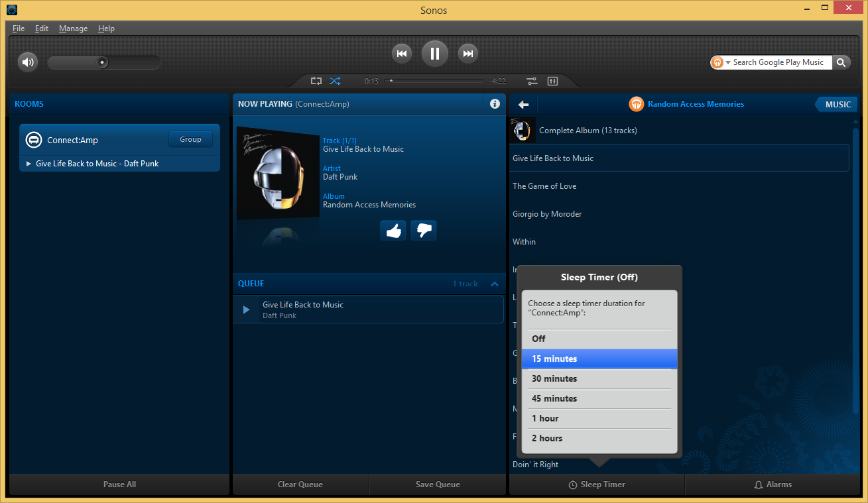
Task: Give the track a thumbs up
Action: point(393,231)
